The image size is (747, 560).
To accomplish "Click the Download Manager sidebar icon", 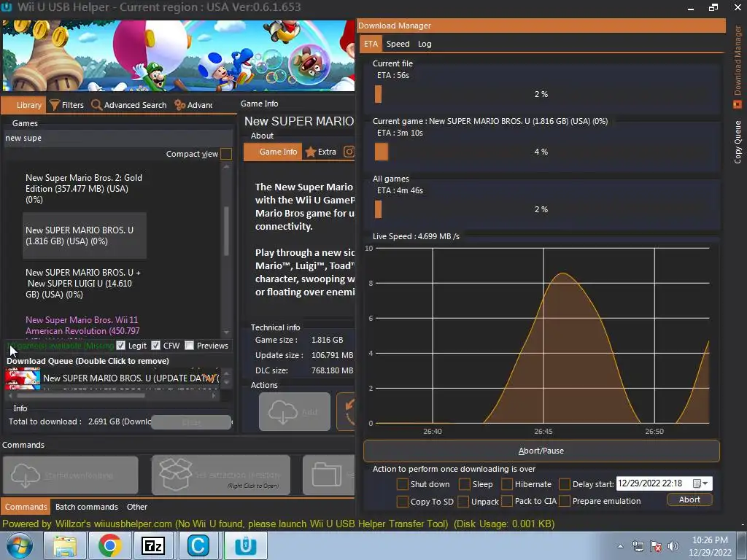I will click(738, 104).
